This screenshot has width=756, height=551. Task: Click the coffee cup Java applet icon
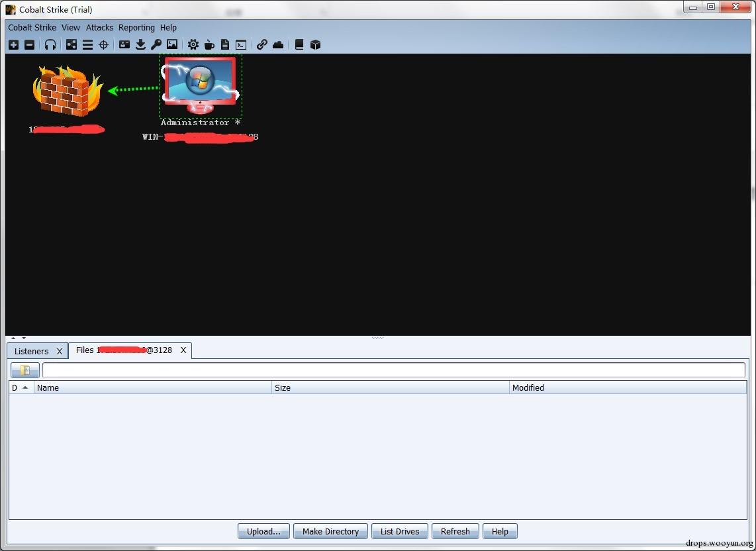pos(209,45)
